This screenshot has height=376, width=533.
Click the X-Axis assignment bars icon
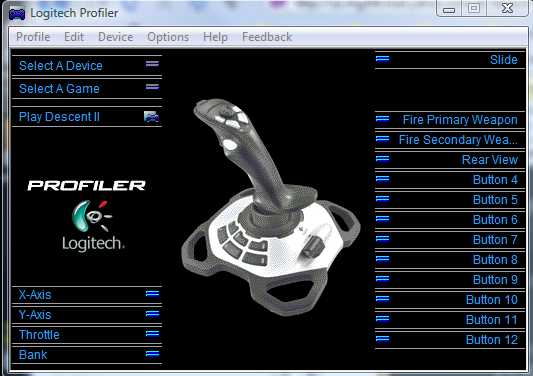tap(152, 294)
